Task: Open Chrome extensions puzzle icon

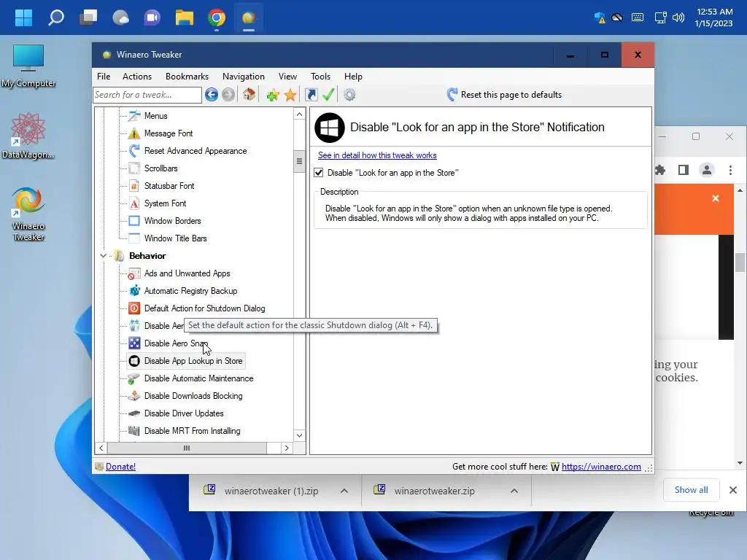Action: [659, 170]
